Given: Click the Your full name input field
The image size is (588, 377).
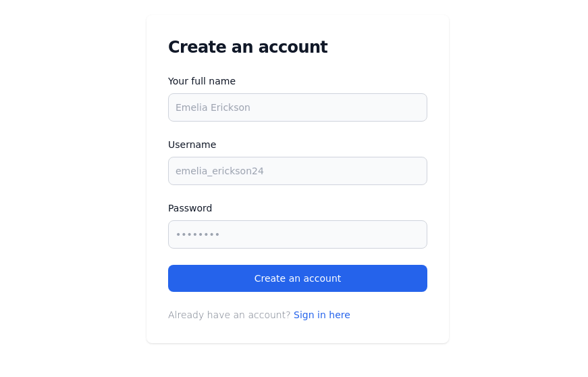Looking at the screenshot, I should click(x=297, y=107).
